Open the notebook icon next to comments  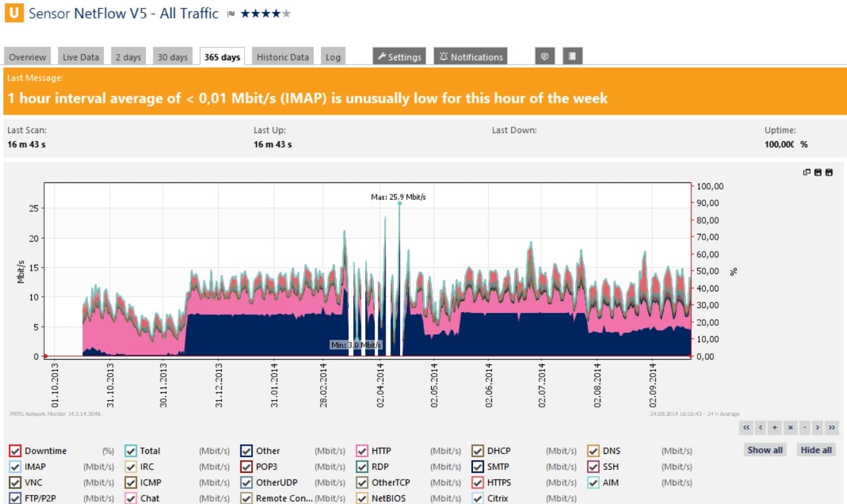pos(572,56)
